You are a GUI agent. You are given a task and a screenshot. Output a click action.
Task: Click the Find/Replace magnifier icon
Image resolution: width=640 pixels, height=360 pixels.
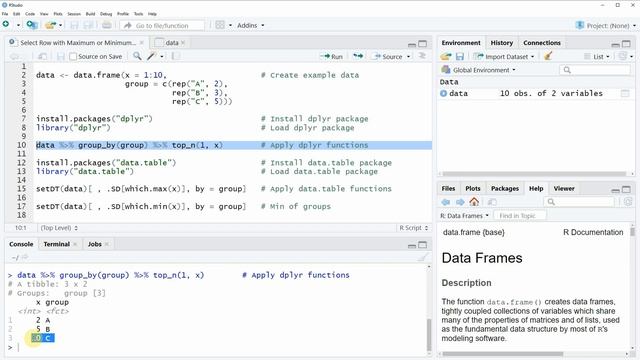[137, 56]
